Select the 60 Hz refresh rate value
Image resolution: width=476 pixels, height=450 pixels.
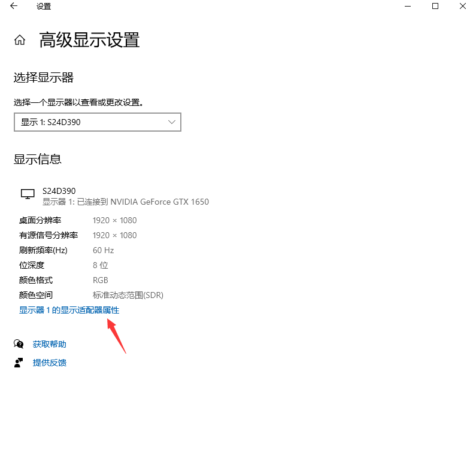tap(103, 250)
